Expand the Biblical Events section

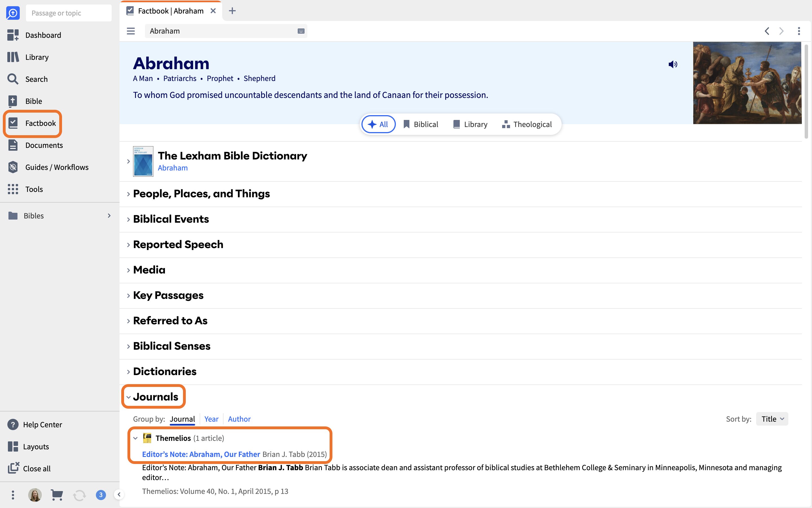(x=128, y=219)
